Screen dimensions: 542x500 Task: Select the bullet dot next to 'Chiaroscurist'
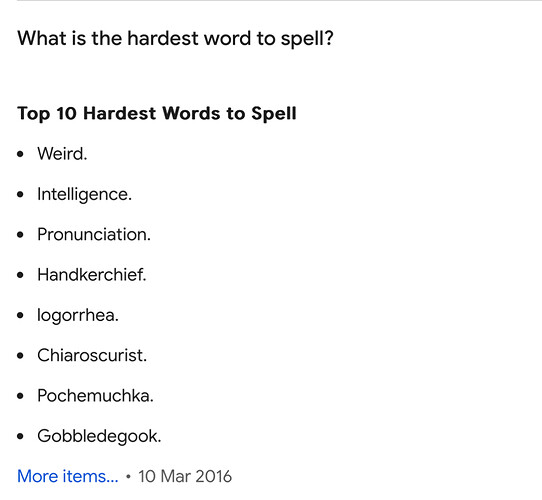20,356
